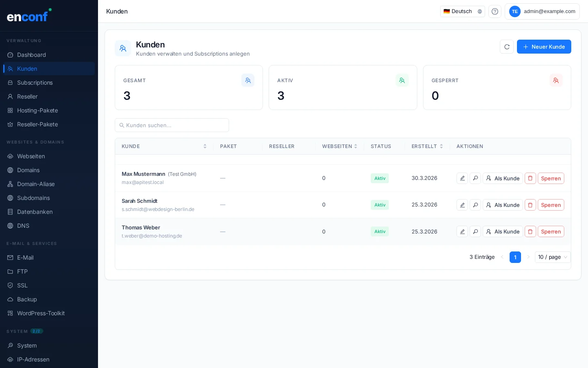Click Sperren for Sarah Schmidt
The image size is (588, 368).
550,205
